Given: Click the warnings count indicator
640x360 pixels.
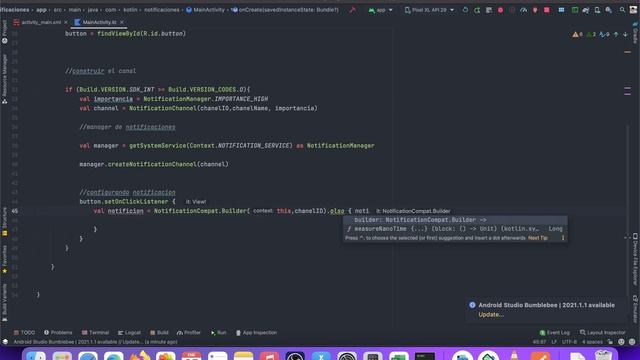Looking at the screenshot, I should 578,35.
